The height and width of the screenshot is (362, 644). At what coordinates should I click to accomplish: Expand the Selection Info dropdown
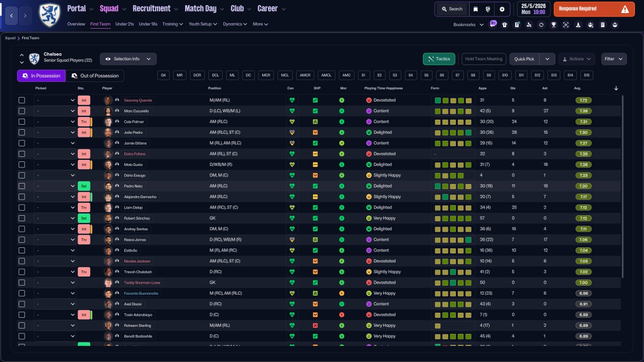point(128,59)
